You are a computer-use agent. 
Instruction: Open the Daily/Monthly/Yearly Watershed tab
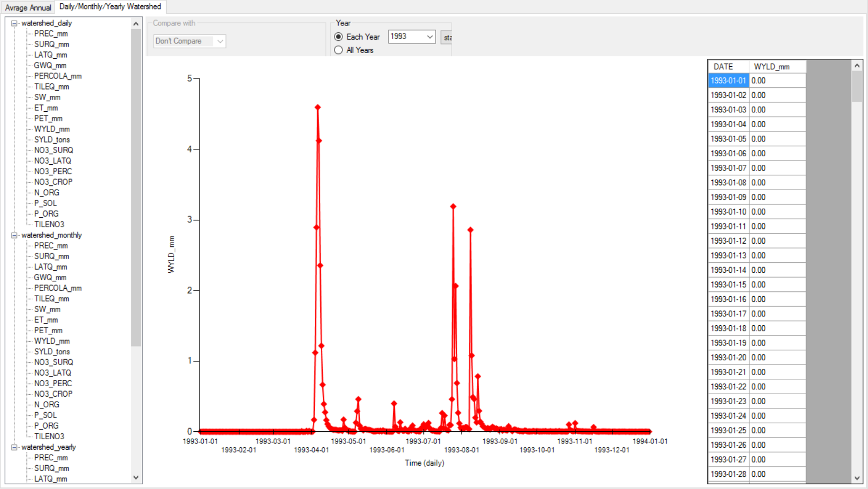point(110,7)
